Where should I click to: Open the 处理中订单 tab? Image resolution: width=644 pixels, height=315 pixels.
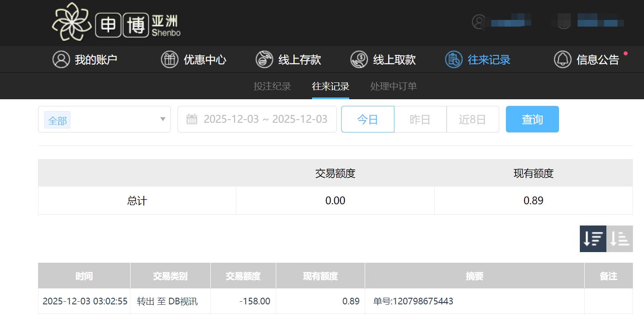(393, 86)
